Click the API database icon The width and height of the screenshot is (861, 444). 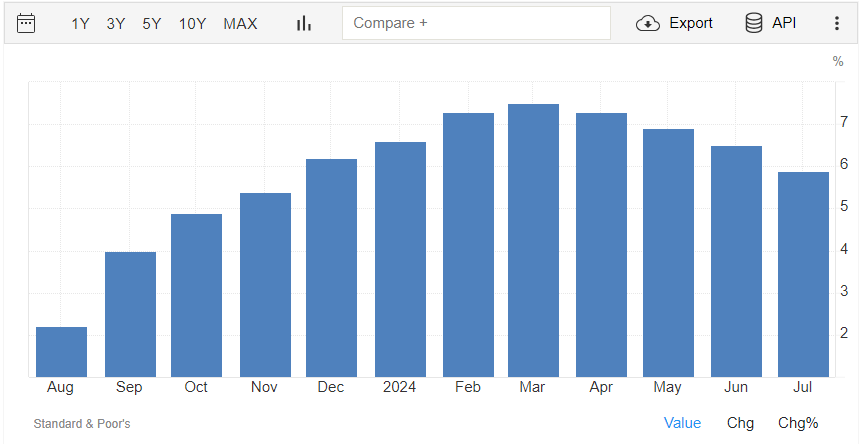tap(753, 23)
